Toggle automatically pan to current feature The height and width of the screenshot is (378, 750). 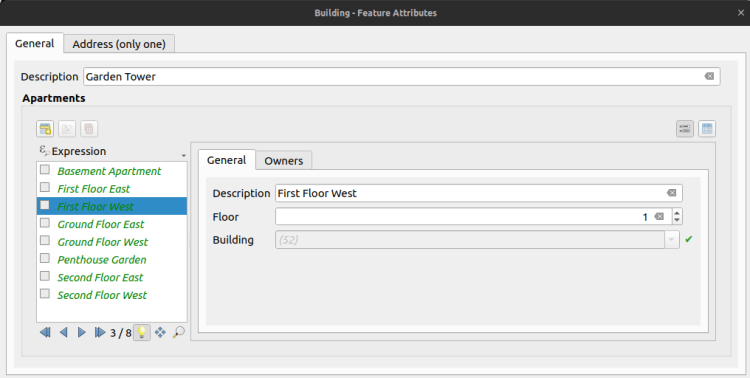pos(160,332)
